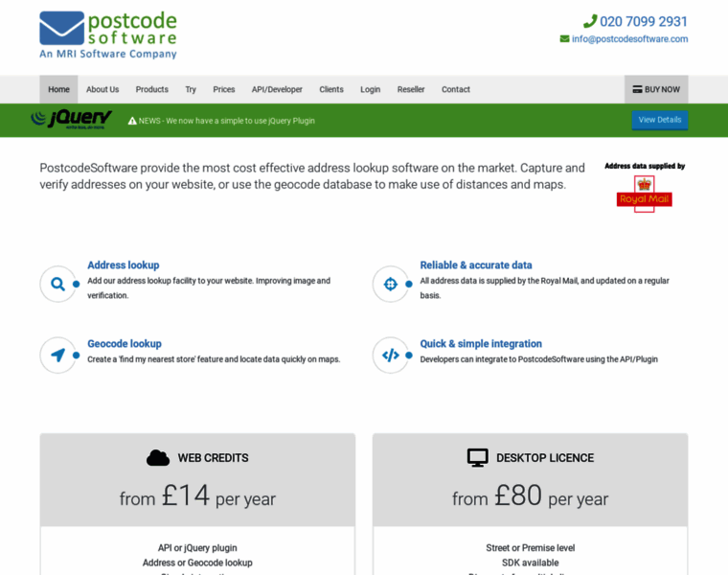The width and height of the screenshot is (728, 575).
Task: Click the credit card icon on Buy Now
Action: tap(637, 89)
